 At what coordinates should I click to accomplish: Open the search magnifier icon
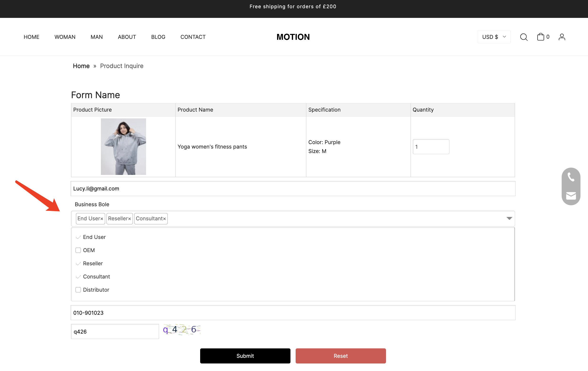click(524, 37)
